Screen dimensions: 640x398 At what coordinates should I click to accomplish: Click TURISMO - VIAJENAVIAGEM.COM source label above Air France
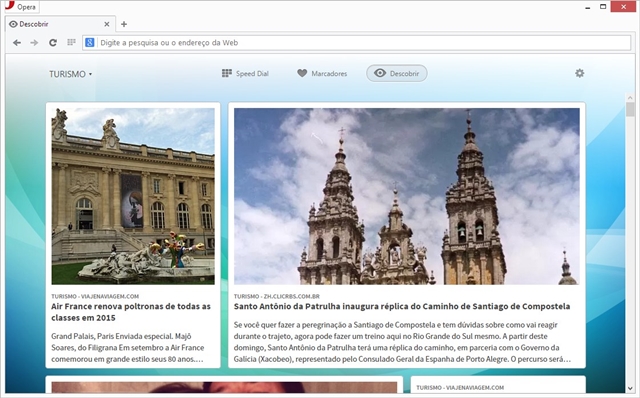pos(95,296)
